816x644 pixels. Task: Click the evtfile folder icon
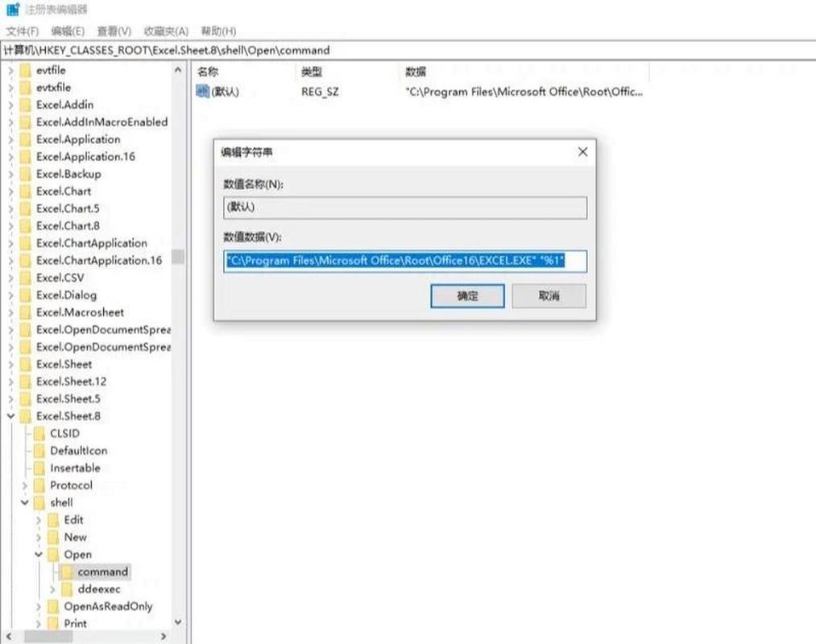click(x=26, y=70)
